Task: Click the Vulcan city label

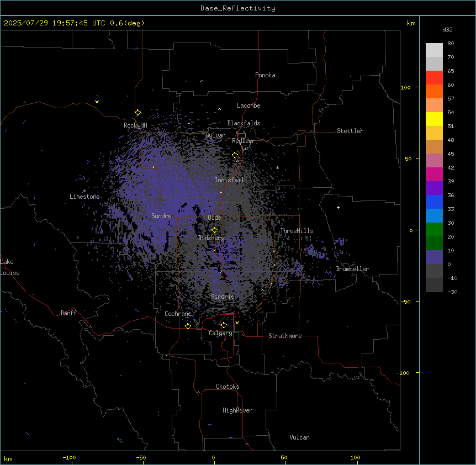Action: coord(299,437)
